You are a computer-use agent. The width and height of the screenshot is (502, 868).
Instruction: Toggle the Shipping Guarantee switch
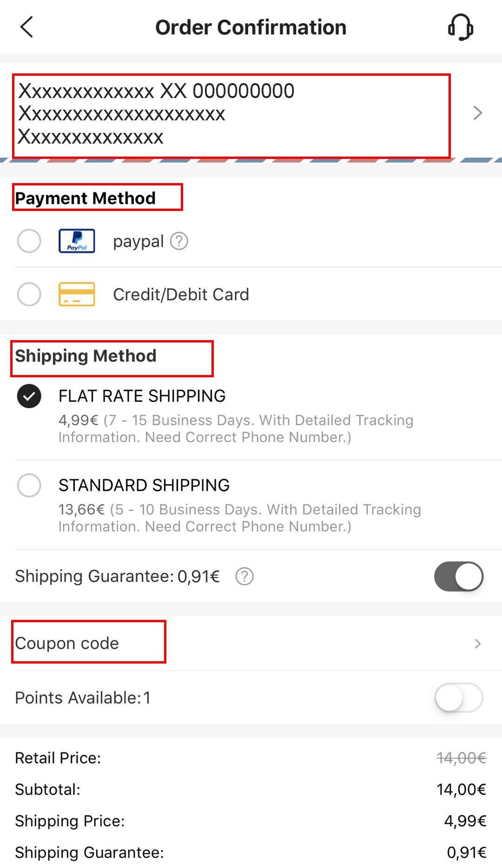point(459,576)
